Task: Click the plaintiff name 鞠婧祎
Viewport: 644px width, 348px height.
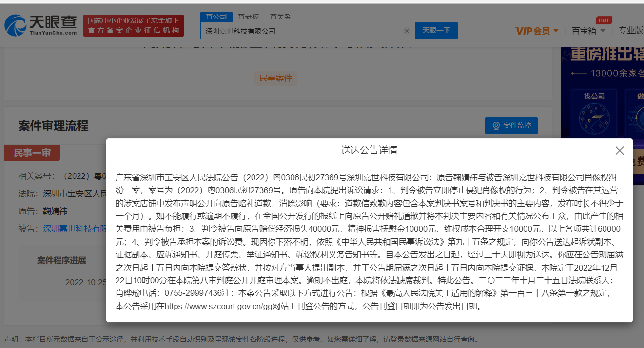Action: point(55,211)
